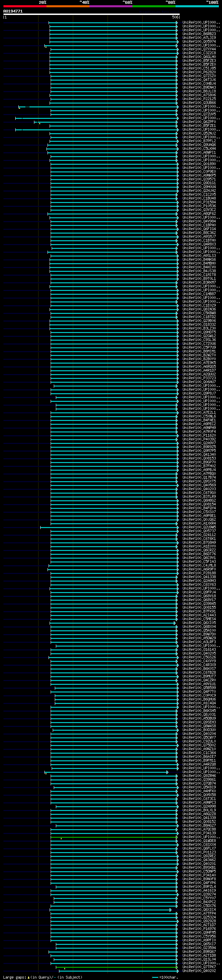Select the UniRef100_B4FAE1 label
Screen dimensions: 222x980
point(199,420)
